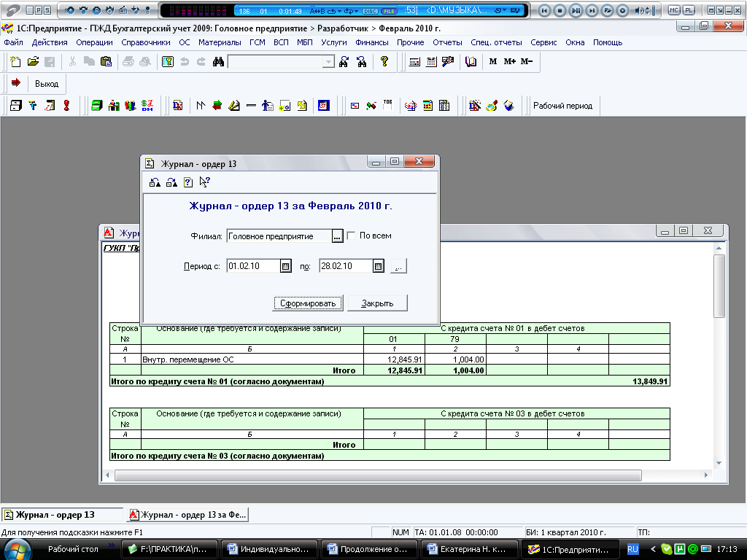Click the M- memory subtract button
Viewport: 747px width, 560px height.
pos(527,61)
